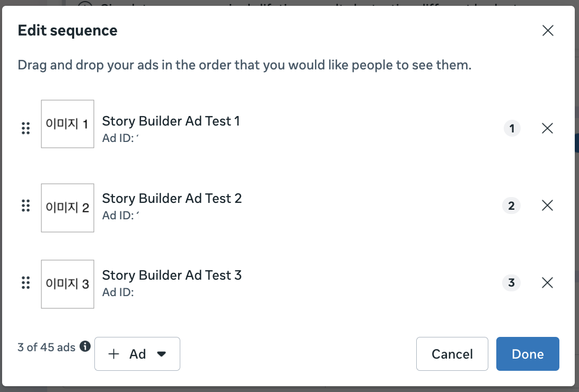The height and width of the screenshot is (392, 579).
Task: Click the position 3 number badge
Action: tap(512, 283)
